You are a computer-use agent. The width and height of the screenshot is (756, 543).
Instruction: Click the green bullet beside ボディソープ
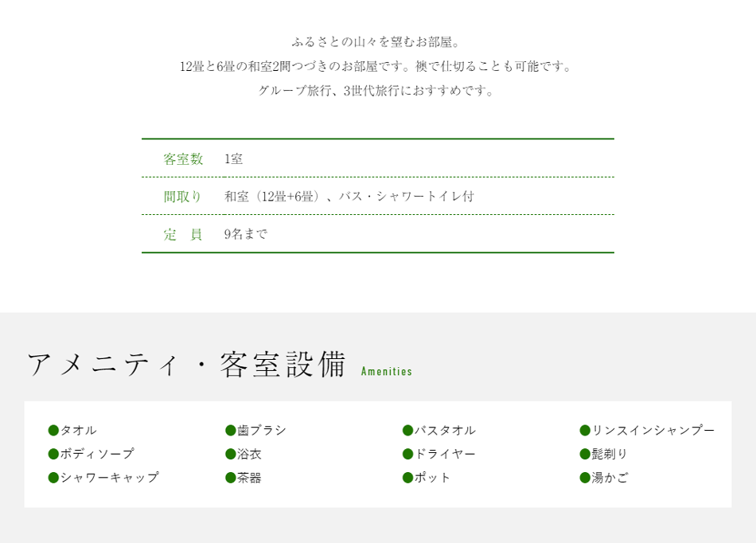53,454
